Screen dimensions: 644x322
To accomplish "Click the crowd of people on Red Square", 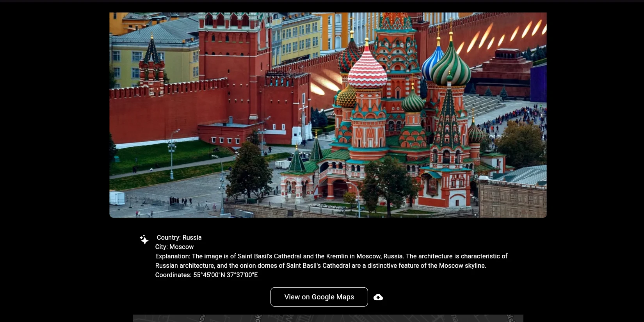I will click(x=511, y=117).
